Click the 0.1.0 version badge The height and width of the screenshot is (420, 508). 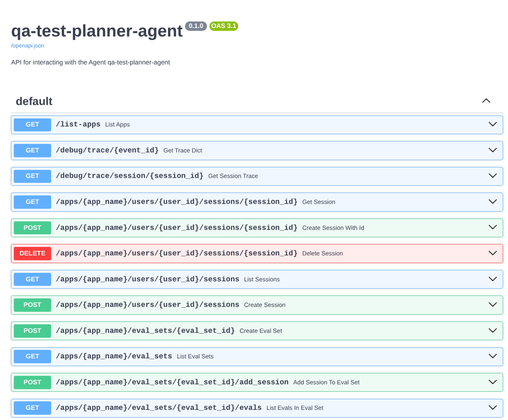point(196,26)
